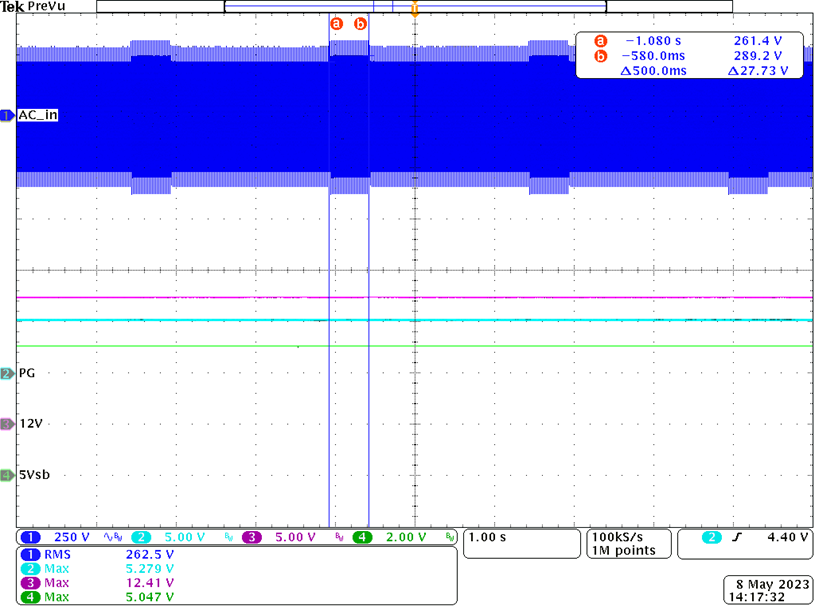
Task: Click channel 1 AC coupling symbol
Action: pos(109,536)
